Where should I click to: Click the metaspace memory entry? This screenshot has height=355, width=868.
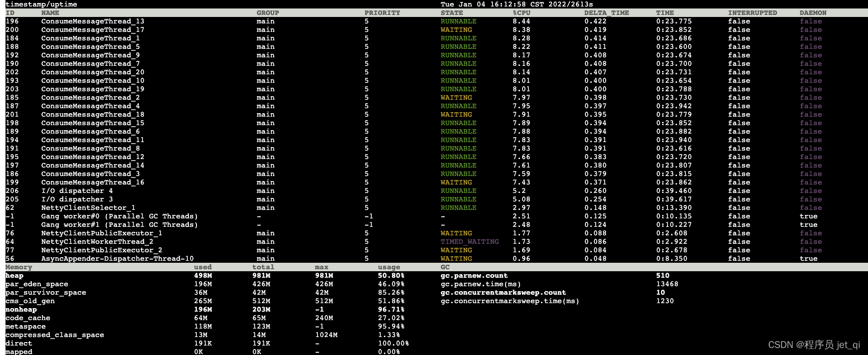point(25,327)
